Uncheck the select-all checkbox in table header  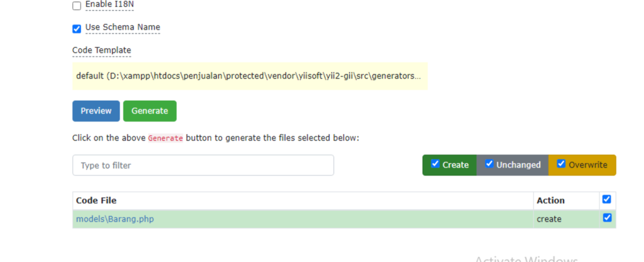(607, 200)
